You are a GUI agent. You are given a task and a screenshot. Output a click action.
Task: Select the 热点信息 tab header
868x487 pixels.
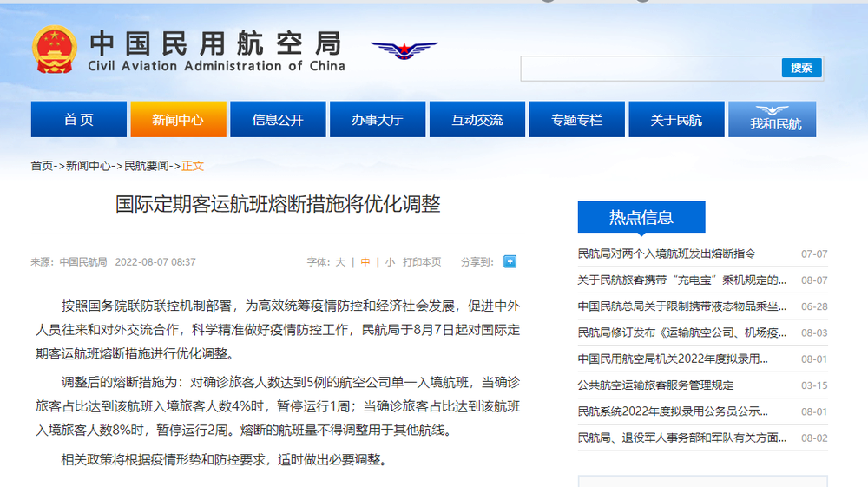tap(641, 217)
